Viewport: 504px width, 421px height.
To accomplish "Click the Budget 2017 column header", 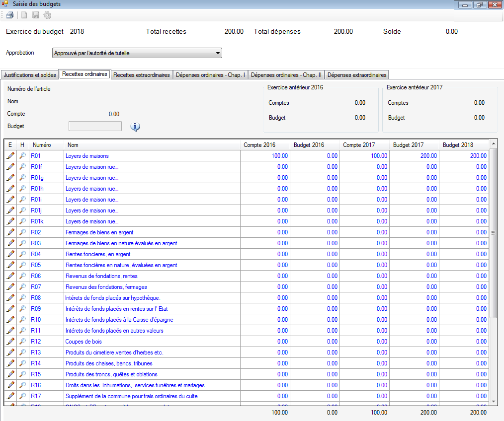I will click(414, 145).
